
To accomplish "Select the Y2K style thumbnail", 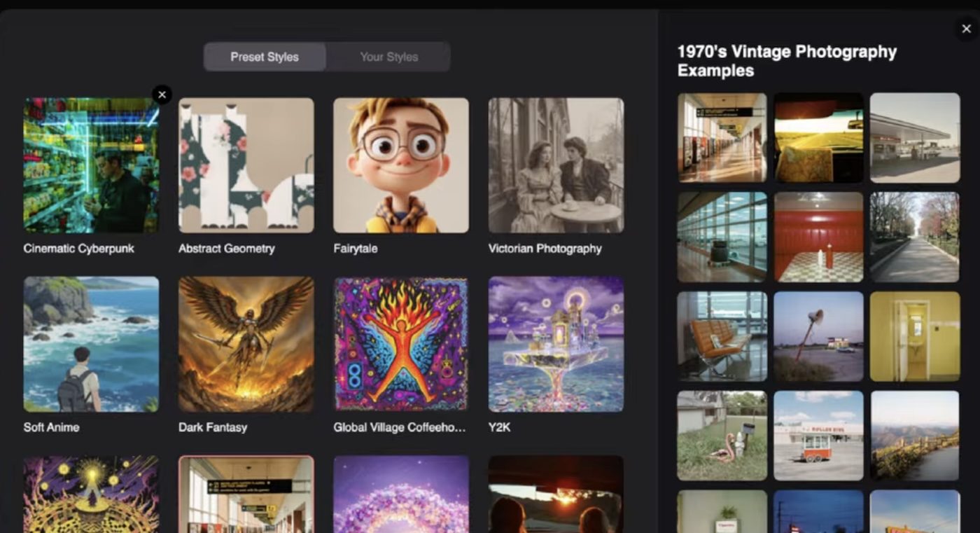I will (556, 344).
